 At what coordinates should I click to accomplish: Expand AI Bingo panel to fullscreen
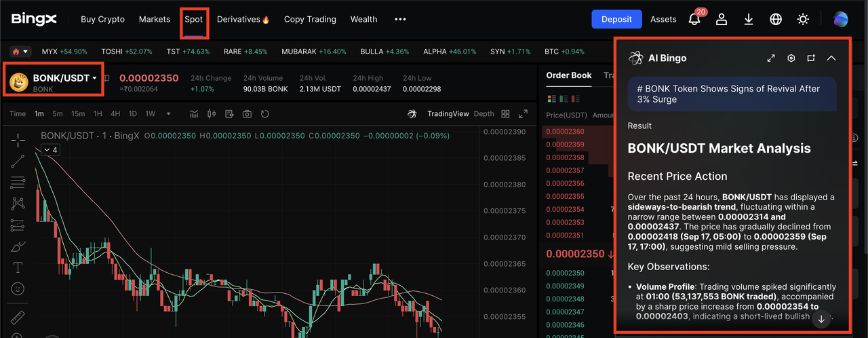[x=771, y=58]
